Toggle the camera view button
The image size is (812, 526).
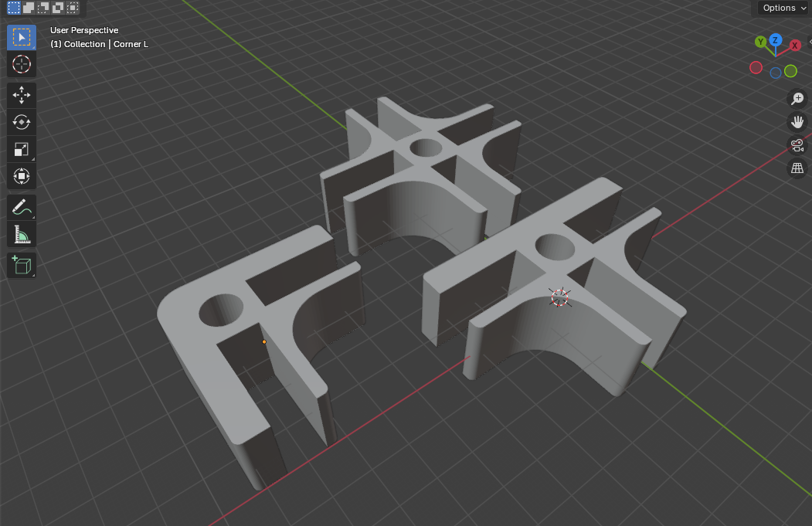pyautogui.click(x=797, y=145)
